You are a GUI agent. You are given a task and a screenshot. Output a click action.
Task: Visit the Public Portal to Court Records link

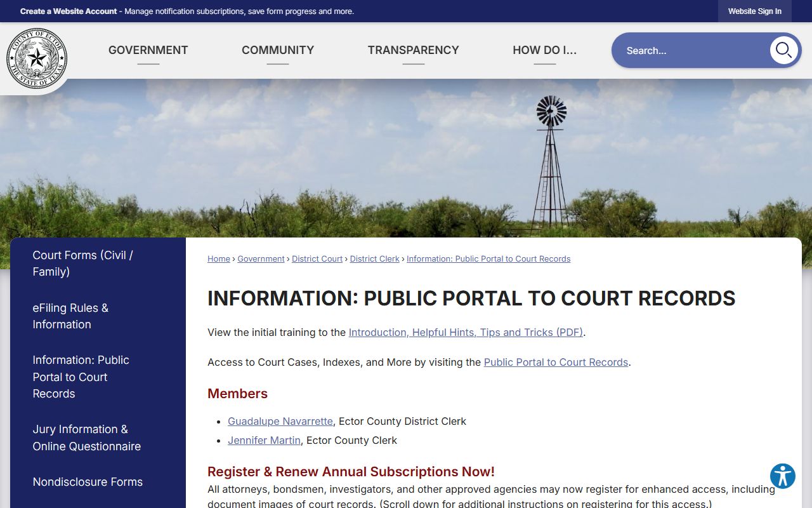point(556,362)
